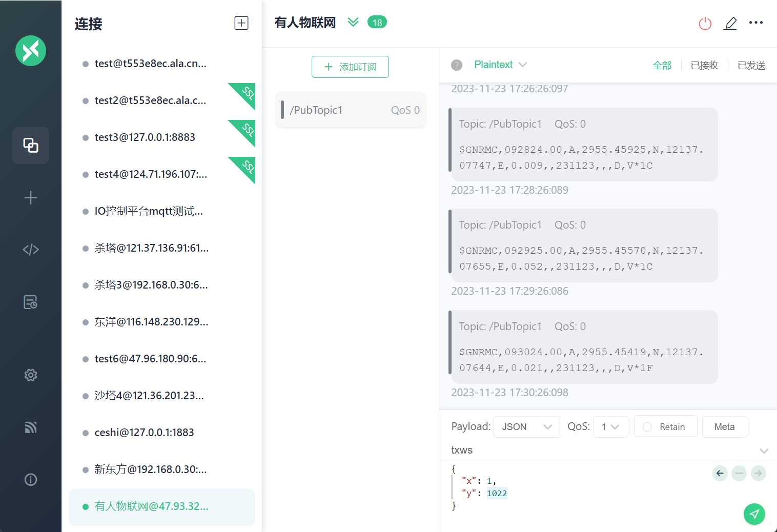
Task: Switch to the 已发送 sent tab
Action: [751, 65]
